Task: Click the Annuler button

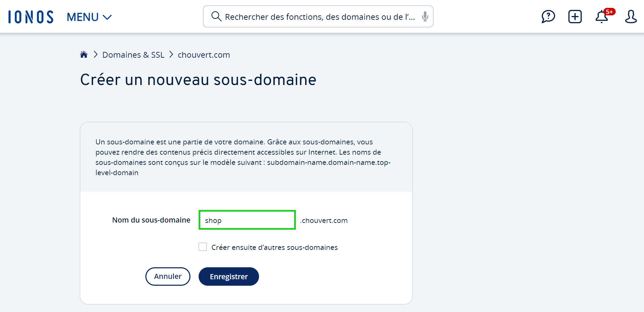Action: 168,276
